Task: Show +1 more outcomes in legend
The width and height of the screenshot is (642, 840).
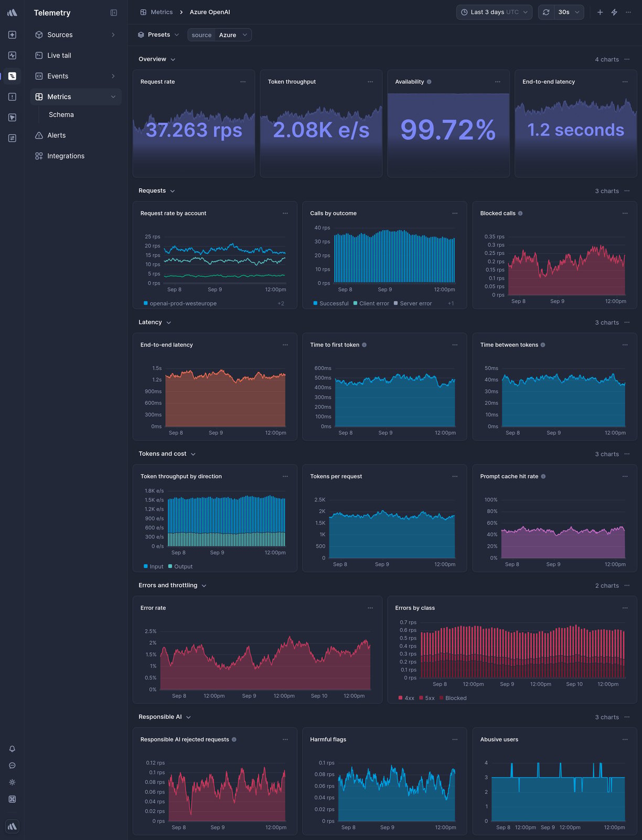Action: pos(451,304)
